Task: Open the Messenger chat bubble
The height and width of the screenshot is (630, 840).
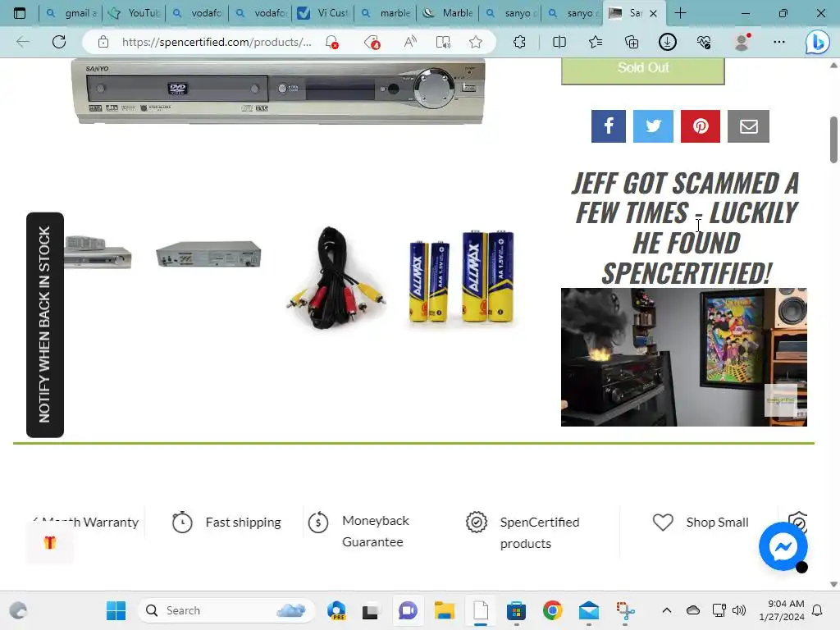Action: tap(783, 547)
